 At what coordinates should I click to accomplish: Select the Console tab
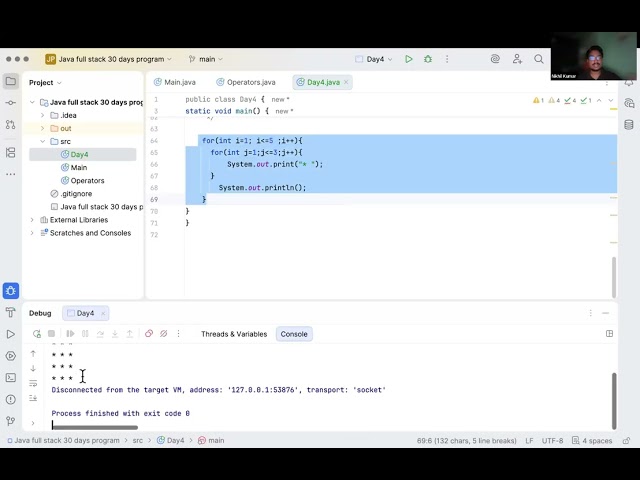tap(294, 334)
